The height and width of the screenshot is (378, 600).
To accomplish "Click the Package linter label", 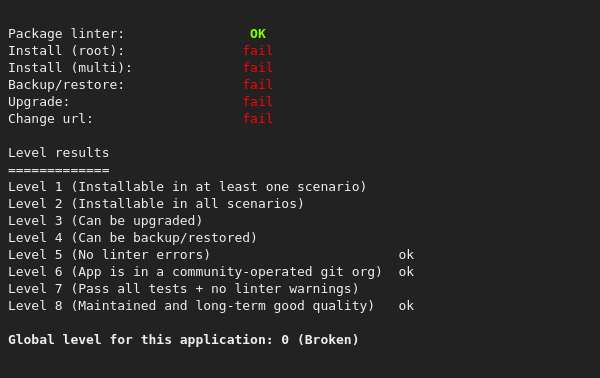I will point(66,34).
